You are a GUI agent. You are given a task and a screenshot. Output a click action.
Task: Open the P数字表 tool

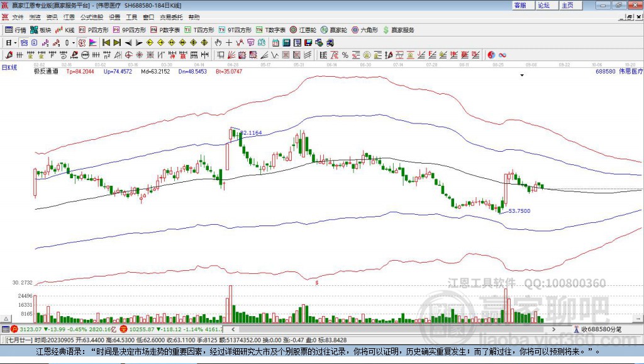[x=165, y=30]
